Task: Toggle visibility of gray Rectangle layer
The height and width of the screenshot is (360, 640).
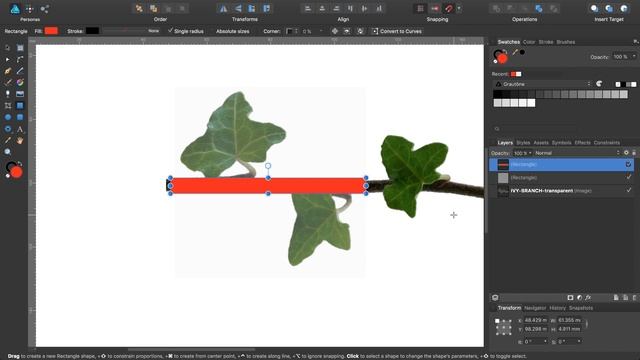Action: [629, 177]
